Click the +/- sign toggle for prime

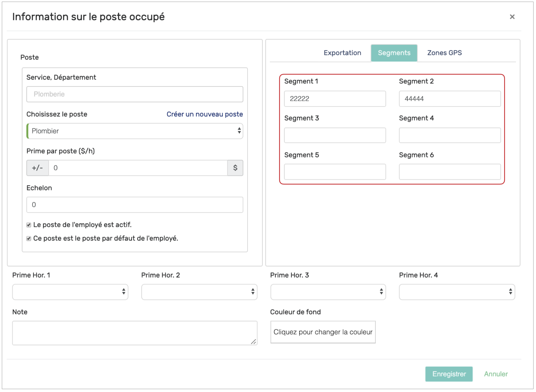[x=38, y=168]
